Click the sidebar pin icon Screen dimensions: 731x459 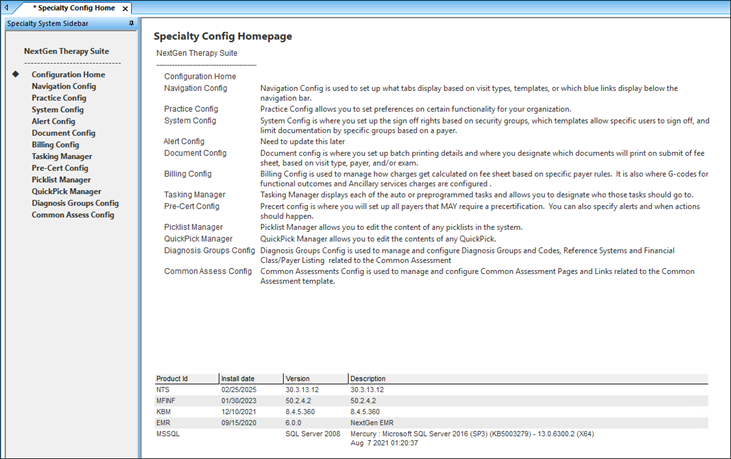[x=131, y=23]
